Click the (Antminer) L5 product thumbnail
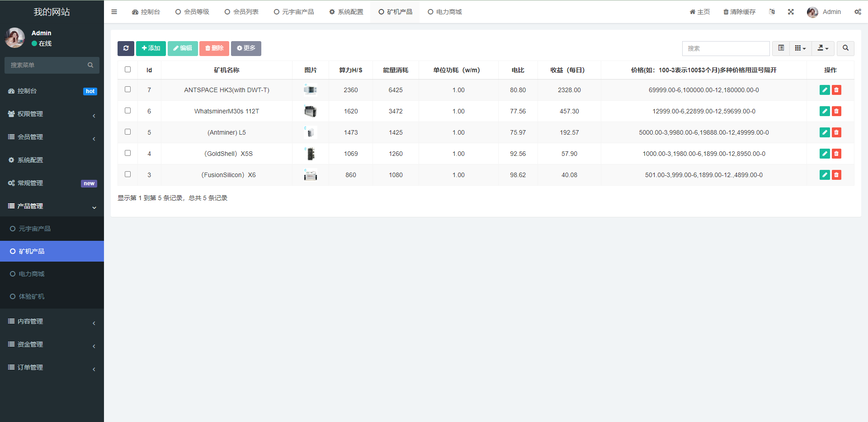This screenshot has height=422, width=868. (310, 132)
